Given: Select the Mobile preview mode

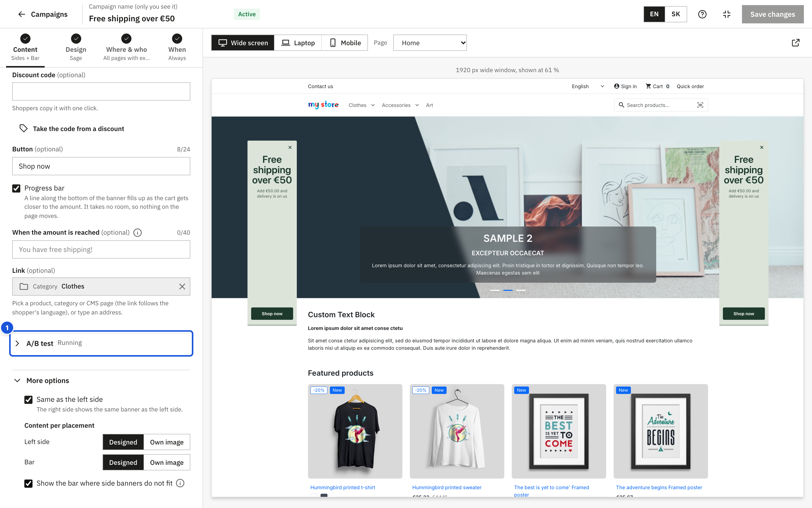Looking at the screenshot, I should 345,43.
